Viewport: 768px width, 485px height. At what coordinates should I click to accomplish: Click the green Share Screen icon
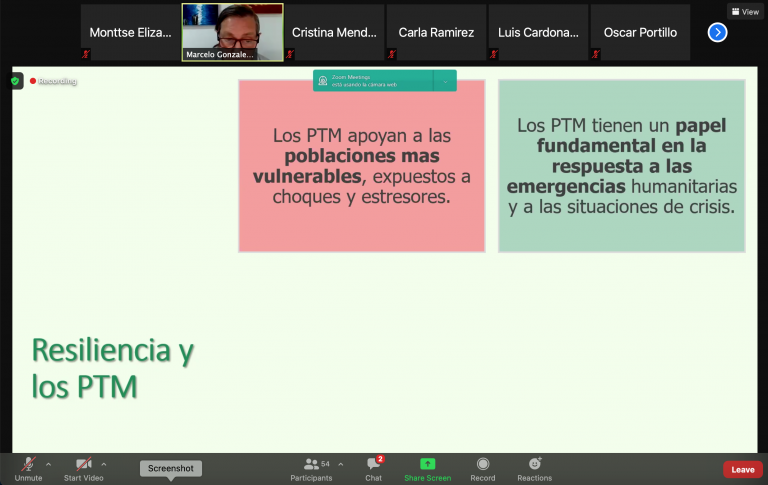(427, 465)
